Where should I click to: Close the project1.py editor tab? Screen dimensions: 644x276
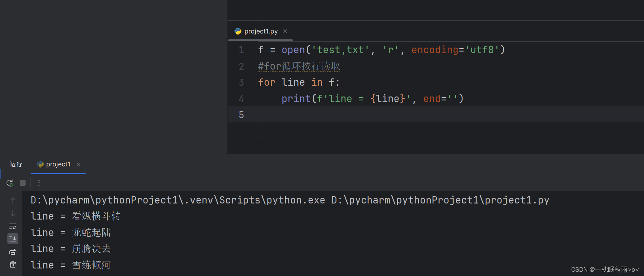click(285, 31)
